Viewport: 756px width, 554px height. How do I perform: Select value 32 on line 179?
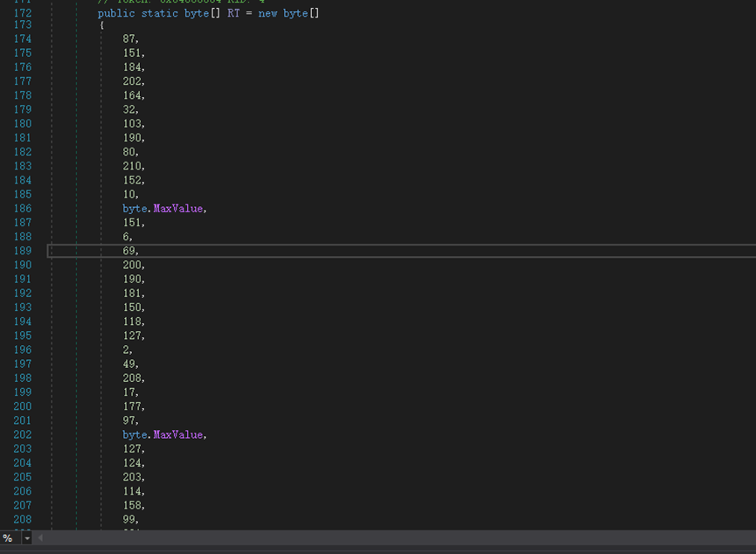click(128, 109)
